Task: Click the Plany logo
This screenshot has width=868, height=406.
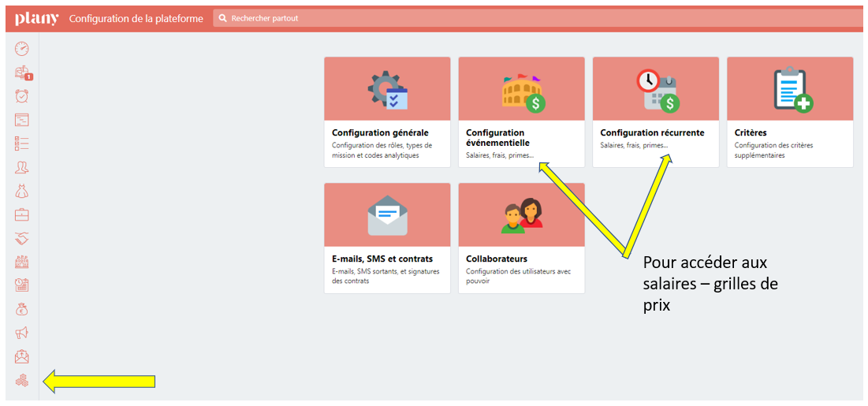Action: [36, 18]
